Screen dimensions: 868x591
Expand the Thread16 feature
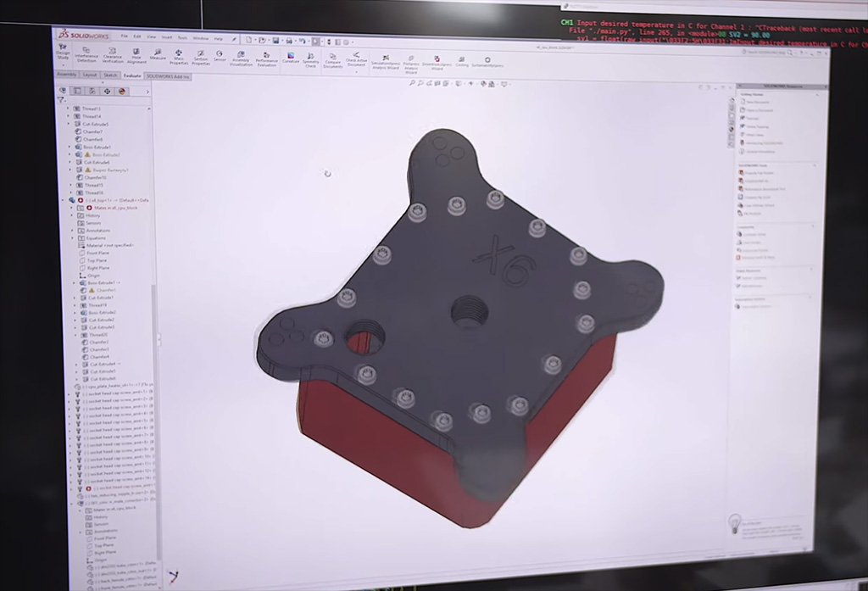tap(71, 192)
